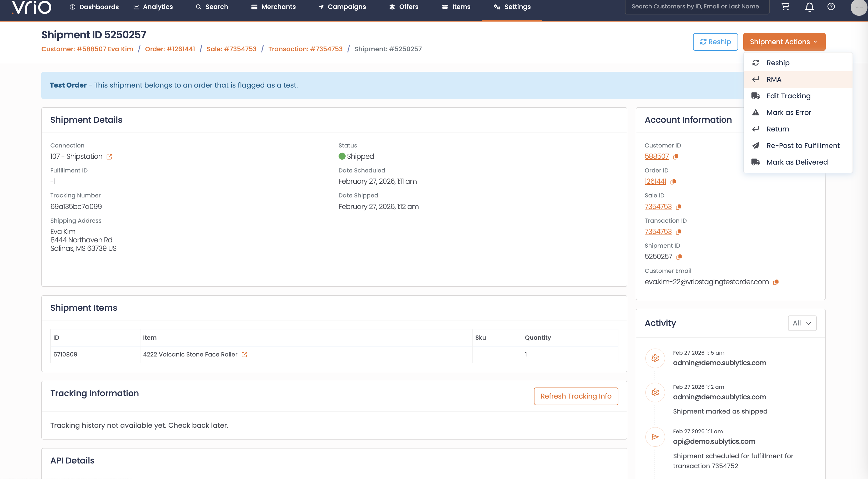Choose Mark as Delivered menu option

tap(797, 162)
